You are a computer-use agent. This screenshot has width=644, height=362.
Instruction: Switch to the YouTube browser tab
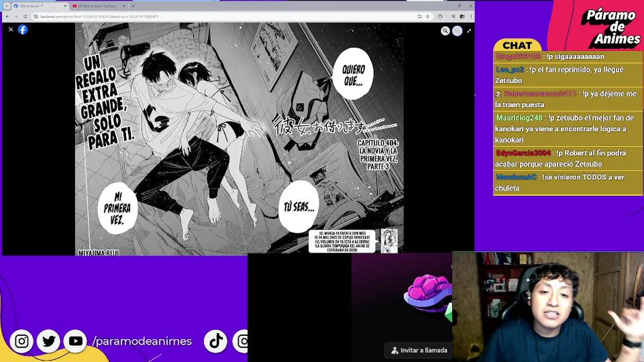pyautogui.click(x=98, y=6)
